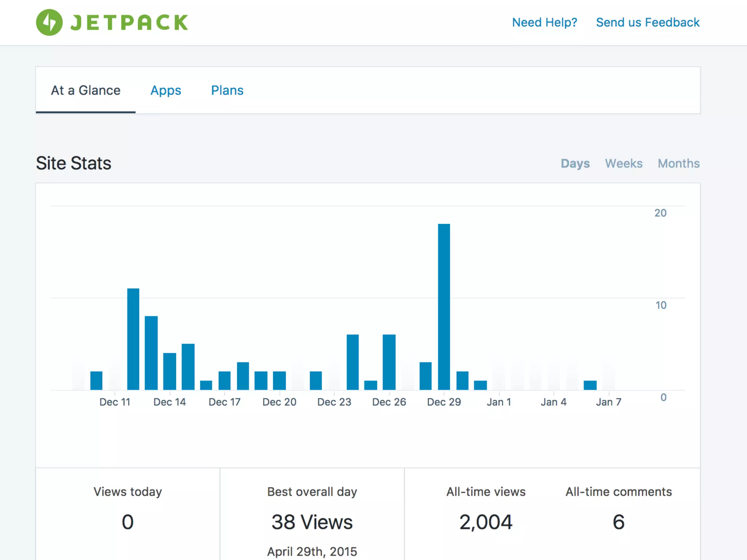Image resolution: width=747 pixels, height=560 pixels.
Task: Click the small bar before Jan 7
Action: pos(590,385)
